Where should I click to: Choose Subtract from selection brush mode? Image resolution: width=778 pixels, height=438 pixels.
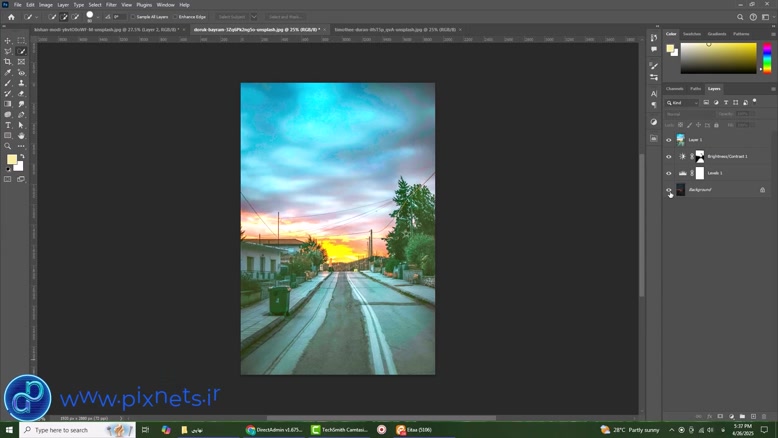tap(75, 17)
